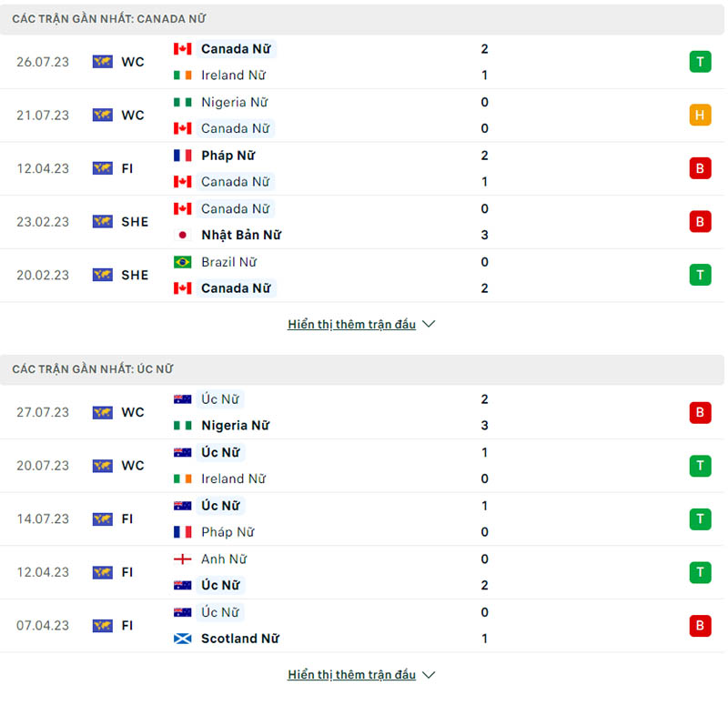Screen dimensions: 728x705
Task: Click the SHE competition icon for 23.02.23
Action: click(x=102, y=221)
